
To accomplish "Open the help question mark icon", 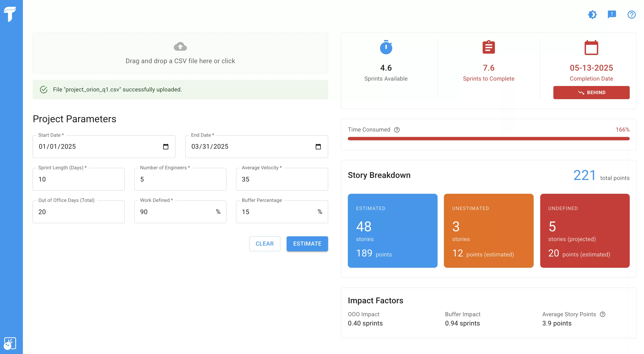I will point(631,14).
